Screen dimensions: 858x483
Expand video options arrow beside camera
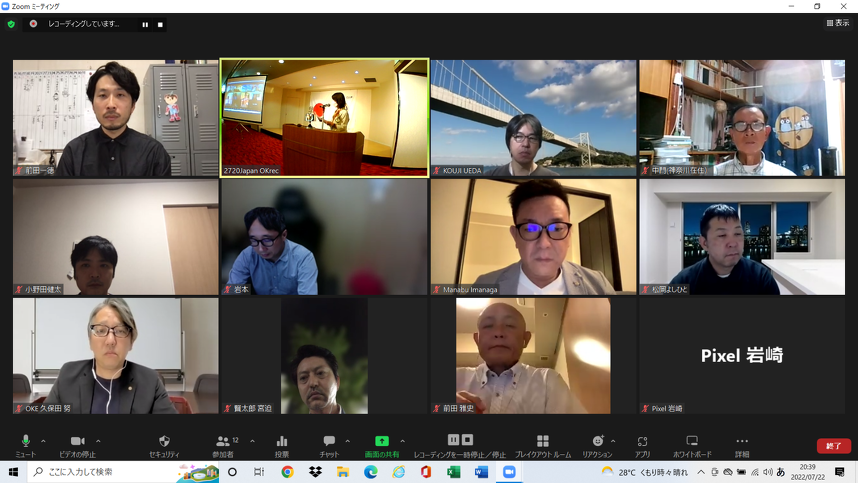pyautogui.click(x=98, y=441)
